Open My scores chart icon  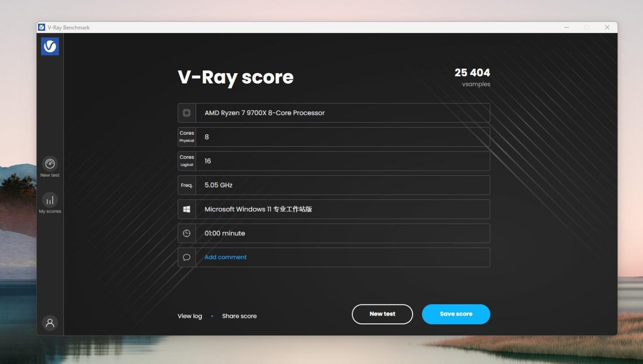pos(50,200)
